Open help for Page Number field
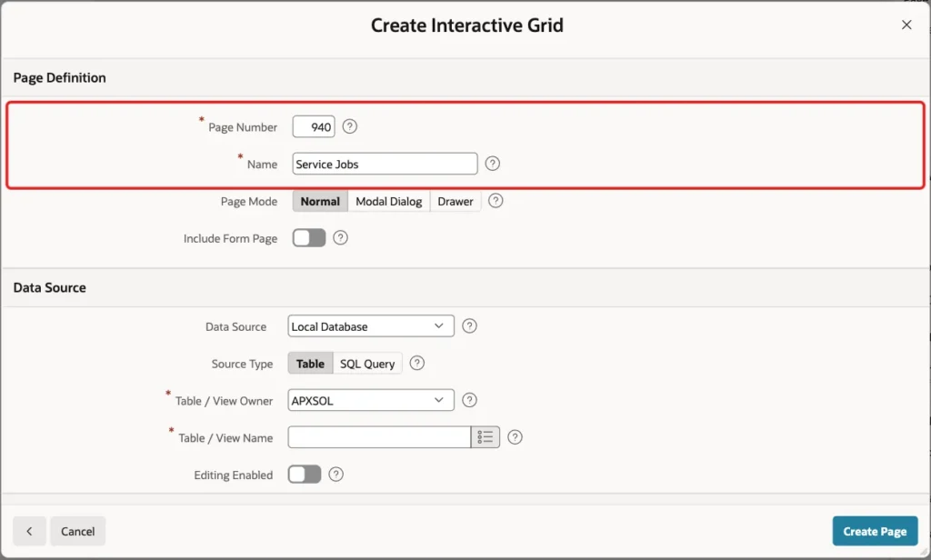This screenshot has height=560, width=931. coord(350,126)
